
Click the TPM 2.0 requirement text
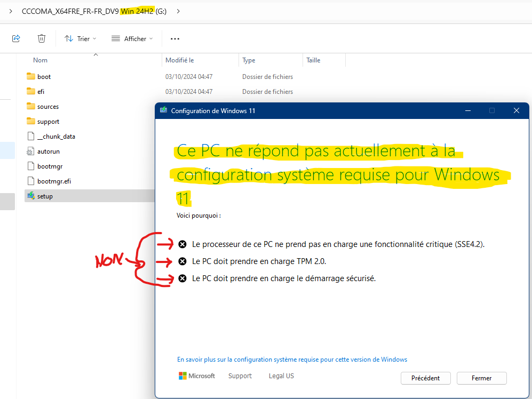pyautogui.click(x=259, y=261)
